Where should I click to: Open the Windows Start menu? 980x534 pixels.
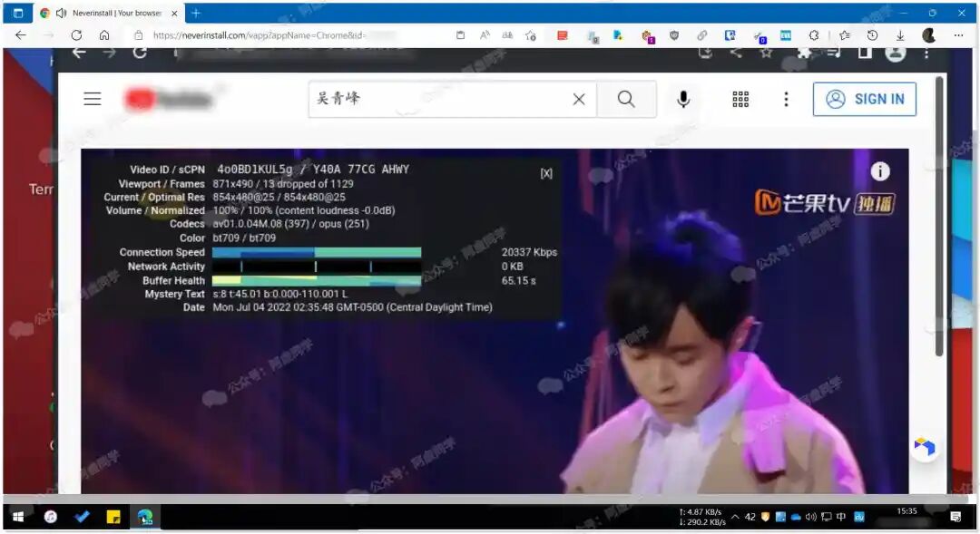[18, 517]
